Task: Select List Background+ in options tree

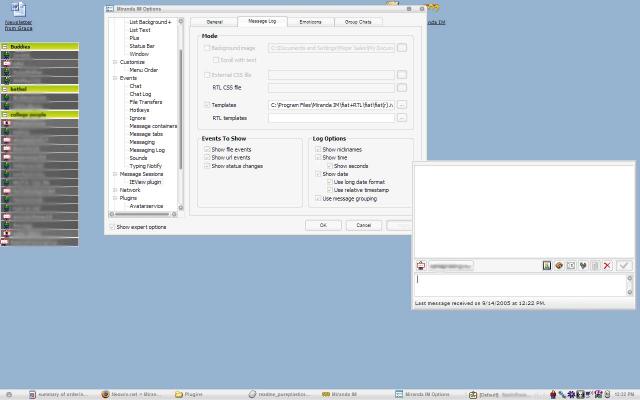Action: [150, 22]
